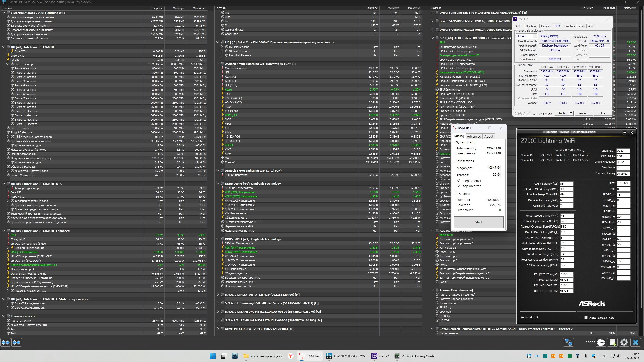Uncheck Beep on error checkbox
Viewport: 644px width, 362px height.
click(x=459, y=181)
